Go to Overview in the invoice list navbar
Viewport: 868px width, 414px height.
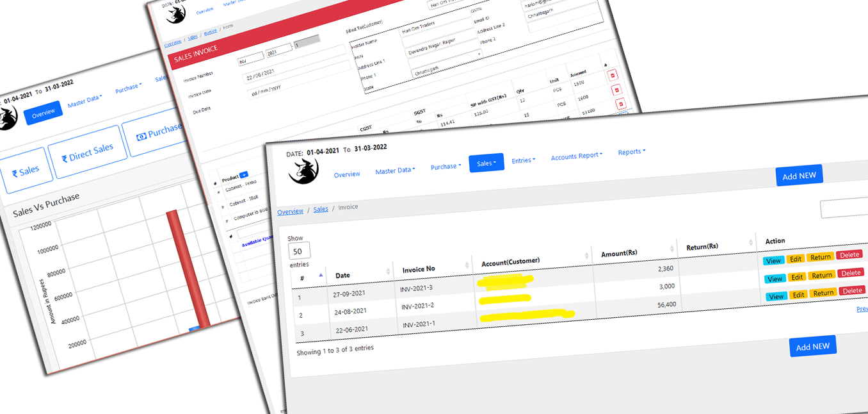347,174
